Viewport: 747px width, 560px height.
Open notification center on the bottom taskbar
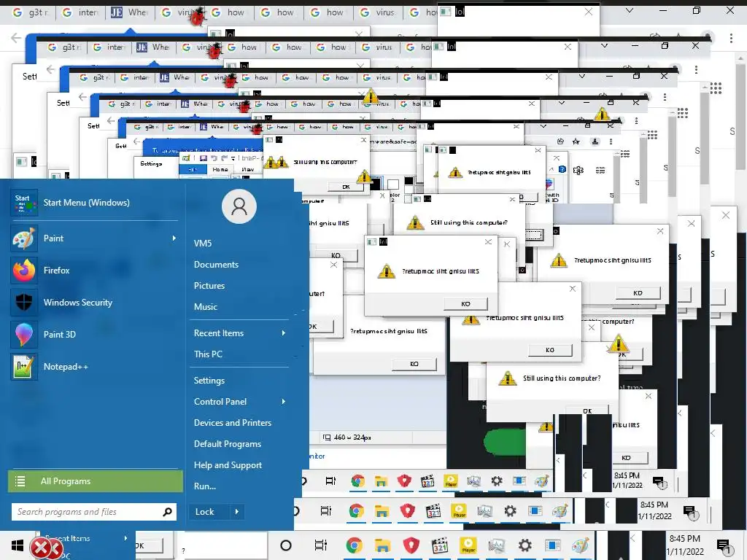click(x=724, y=545)
